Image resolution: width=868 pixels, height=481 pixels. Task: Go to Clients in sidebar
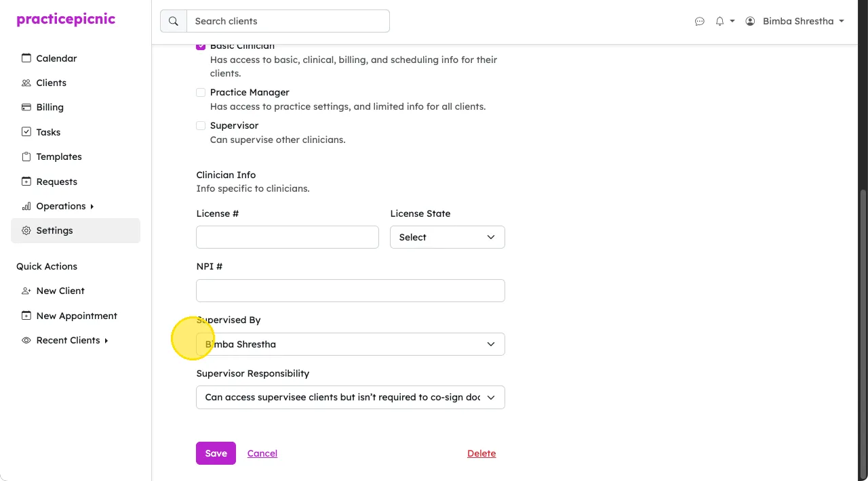pyautogui.click(x=75, y=83)
